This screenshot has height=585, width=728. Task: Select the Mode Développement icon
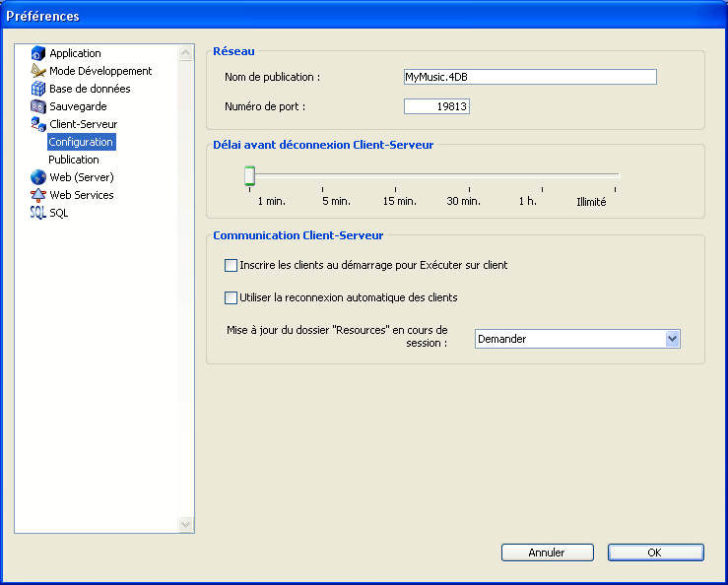(38, 71)
